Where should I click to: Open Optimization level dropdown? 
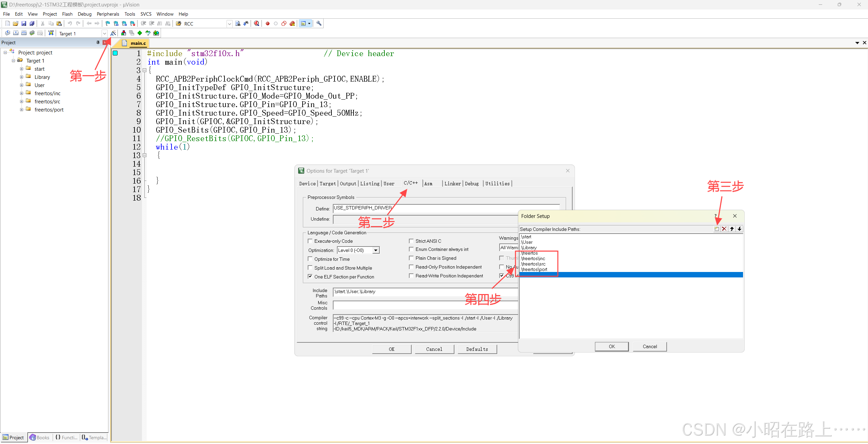pyautogui.click(x=376, y=250)
